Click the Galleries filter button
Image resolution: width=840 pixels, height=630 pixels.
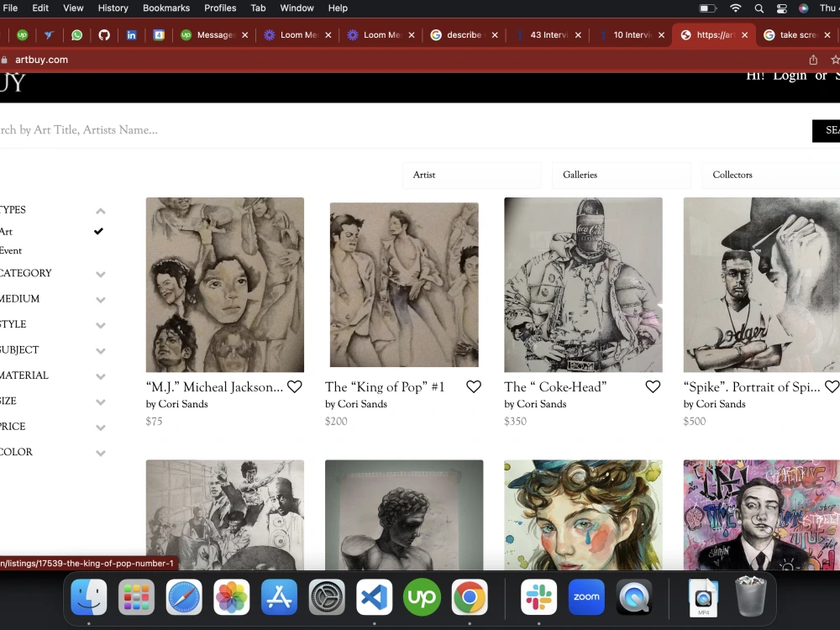click(x=622, y=175)
